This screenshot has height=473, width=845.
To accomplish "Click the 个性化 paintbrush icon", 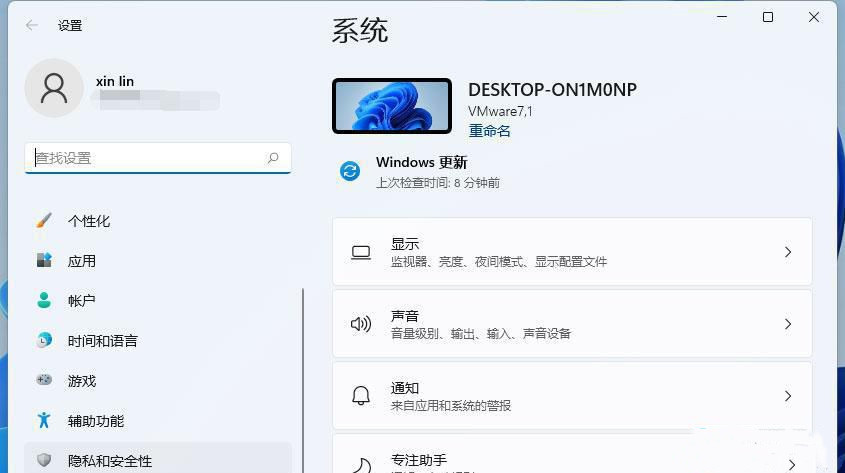I will 44,220.
